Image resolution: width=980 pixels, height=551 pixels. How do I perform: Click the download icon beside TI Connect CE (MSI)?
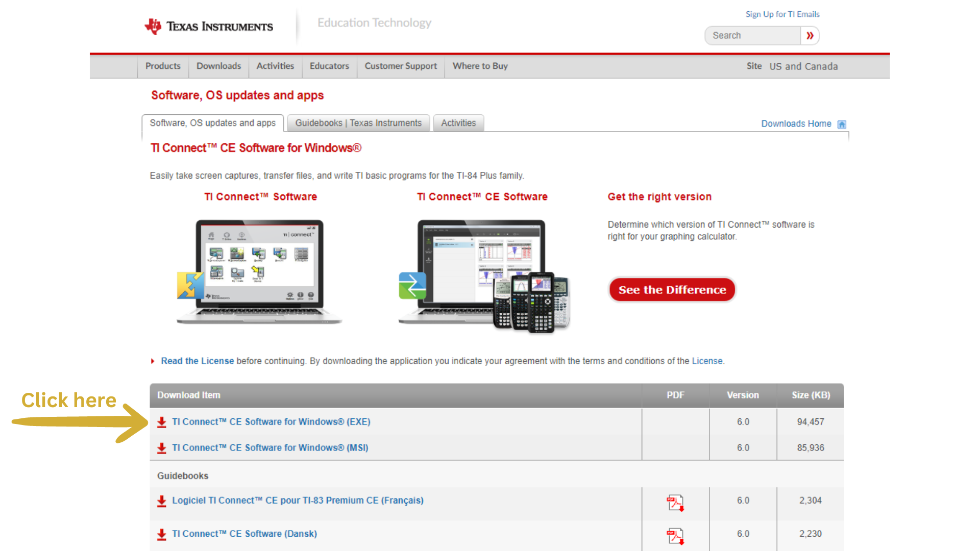162,448
